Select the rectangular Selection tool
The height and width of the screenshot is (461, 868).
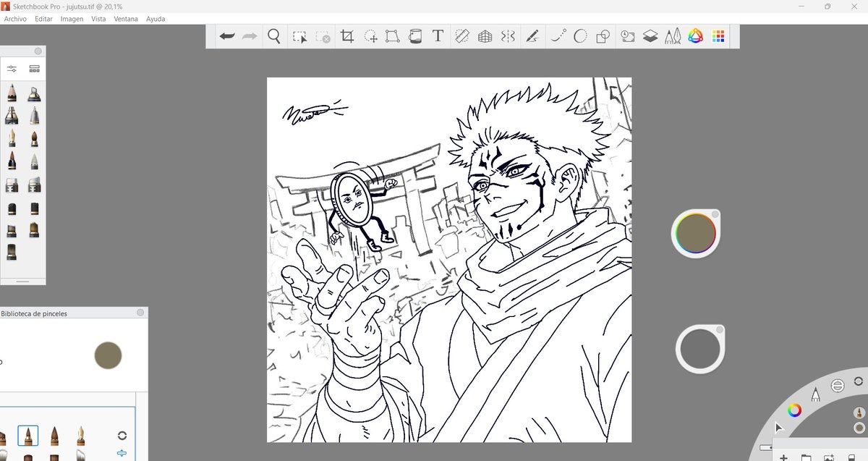(299, 36)
